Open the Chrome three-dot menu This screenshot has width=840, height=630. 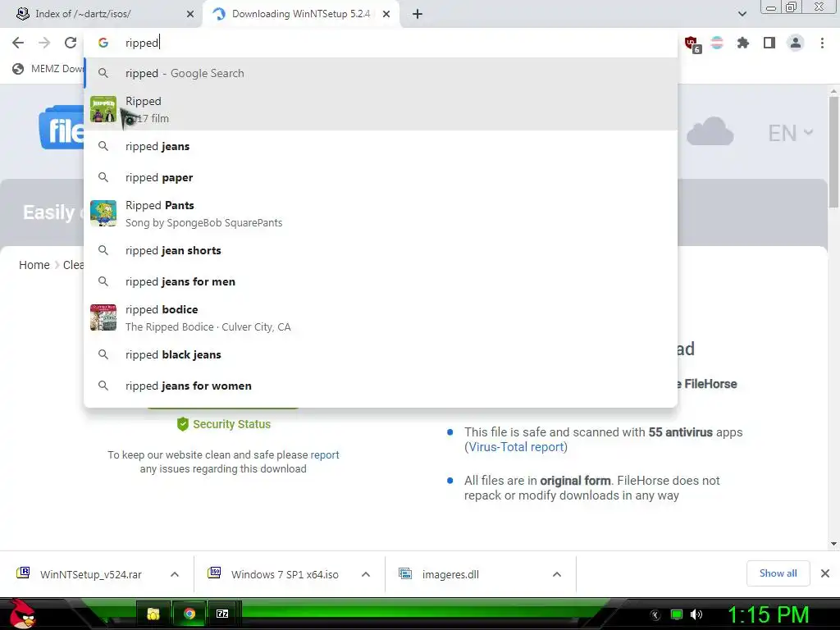(822, 43)
